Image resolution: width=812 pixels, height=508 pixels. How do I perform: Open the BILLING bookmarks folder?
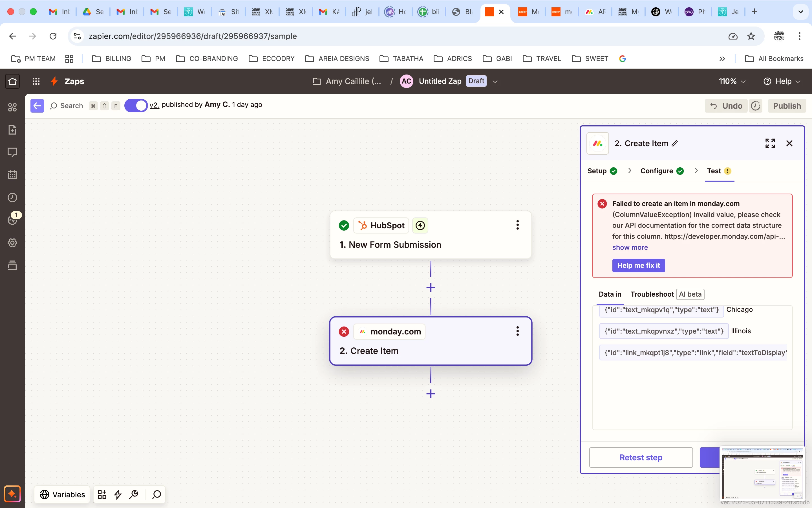111,59
